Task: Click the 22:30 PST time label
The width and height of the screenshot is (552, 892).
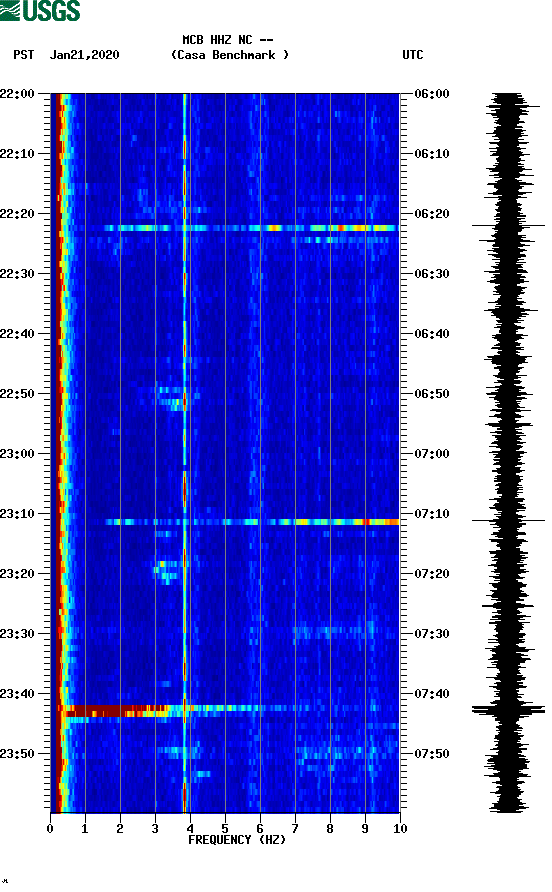Action: point(17,274)
